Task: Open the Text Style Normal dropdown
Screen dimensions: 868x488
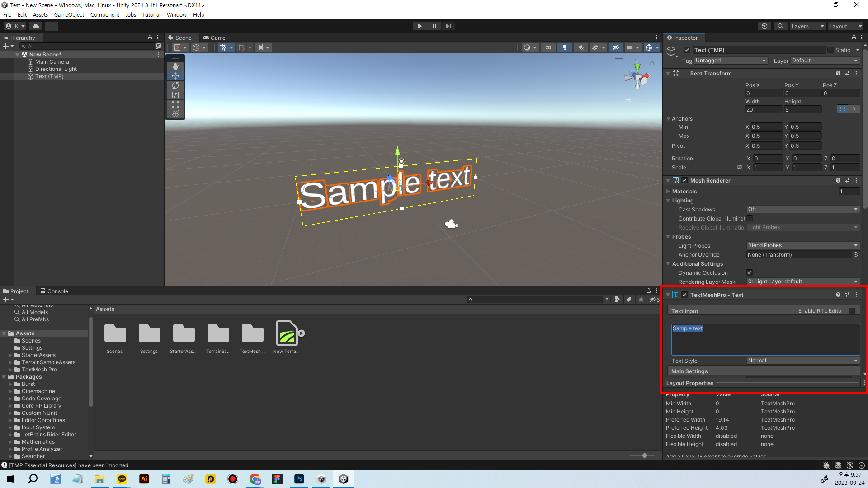Action: click(803, 361)
